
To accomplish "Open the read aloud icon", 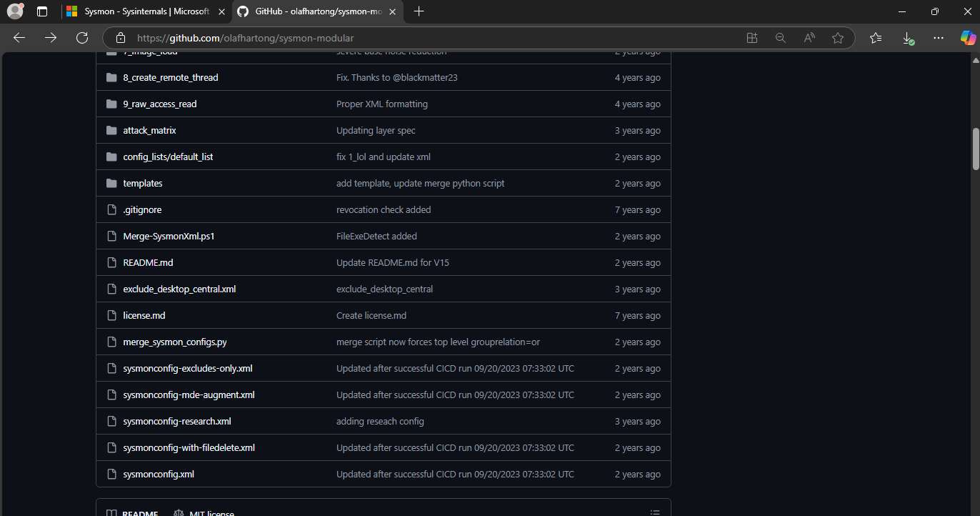I will point(809,38).
